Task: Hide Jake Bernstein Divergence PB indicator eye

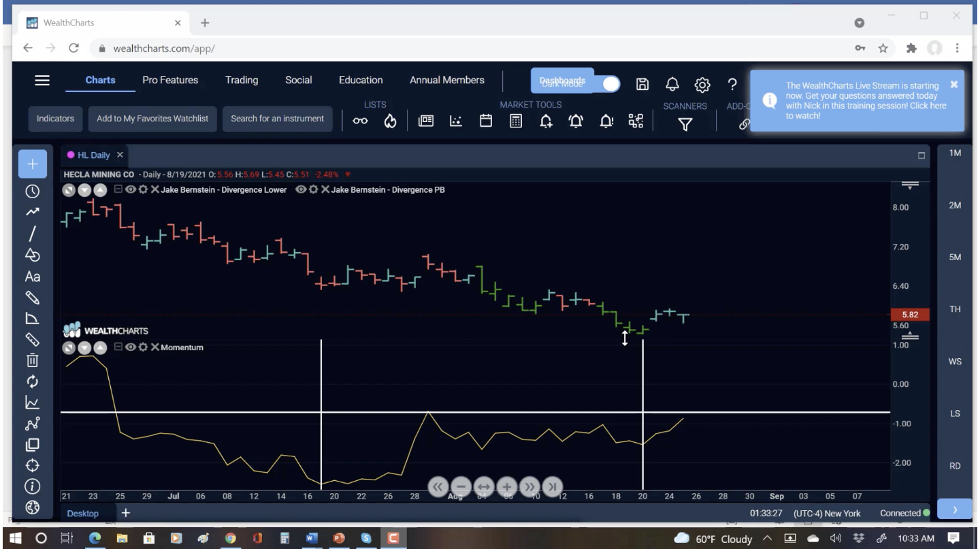Action: click(300, 190)
